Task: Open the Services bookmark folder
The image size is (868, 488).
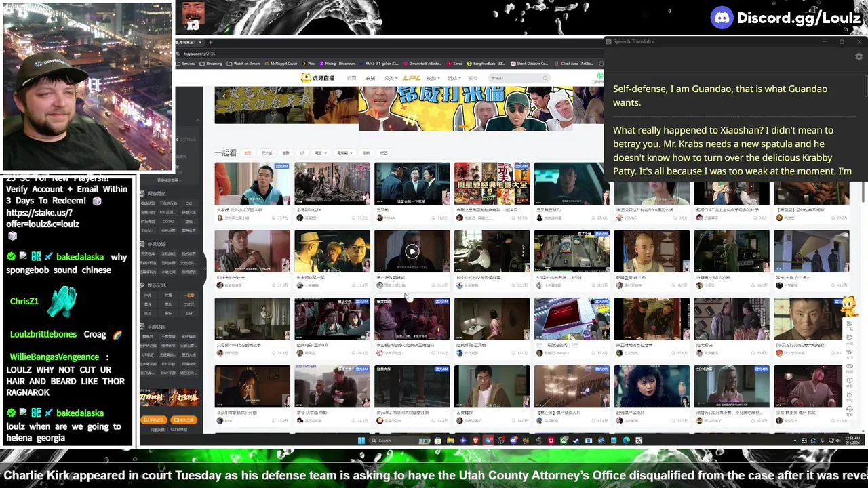Action: [x=186, y=64]
